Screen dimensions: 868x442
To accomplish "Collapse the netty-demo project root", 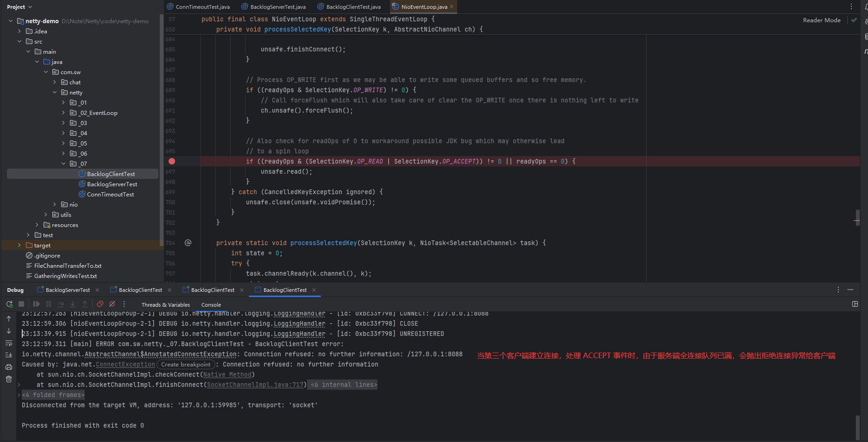I will click(11, 21).
